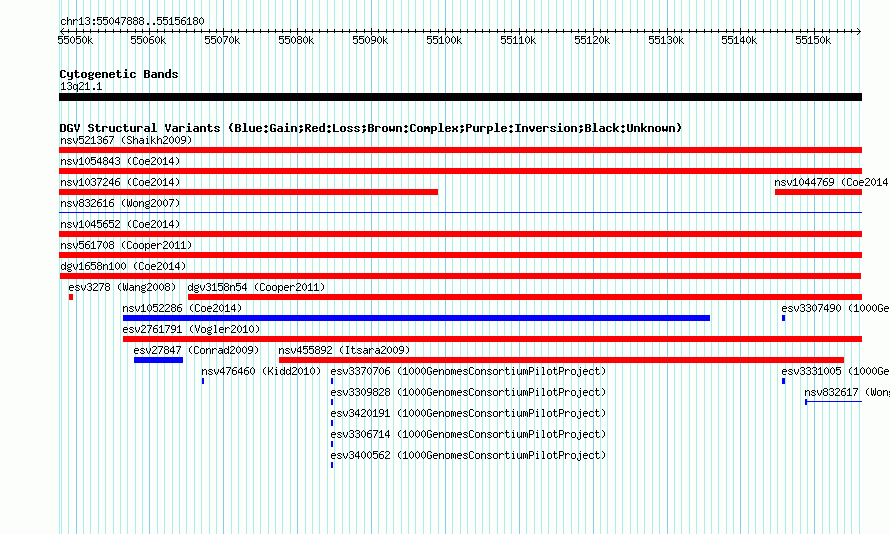This screenshot has height=534, width=890.
Task: Click the esv3278 (Wang2008) label
Action: (122, 287)
